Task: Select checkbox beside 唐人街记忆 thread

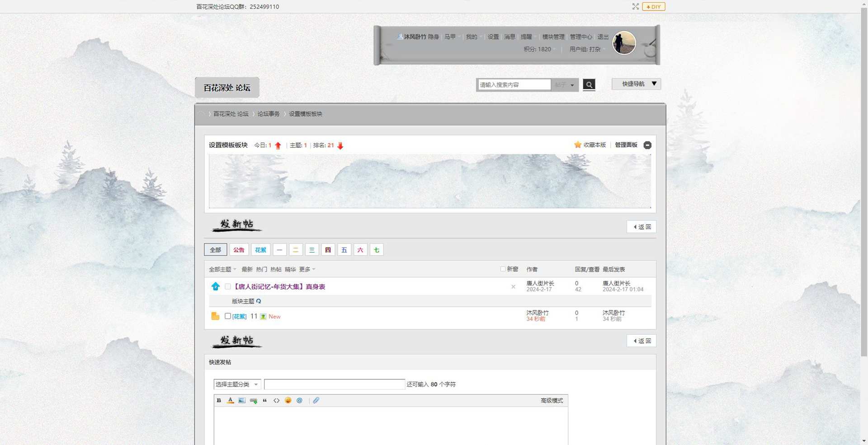Action: 228,286
